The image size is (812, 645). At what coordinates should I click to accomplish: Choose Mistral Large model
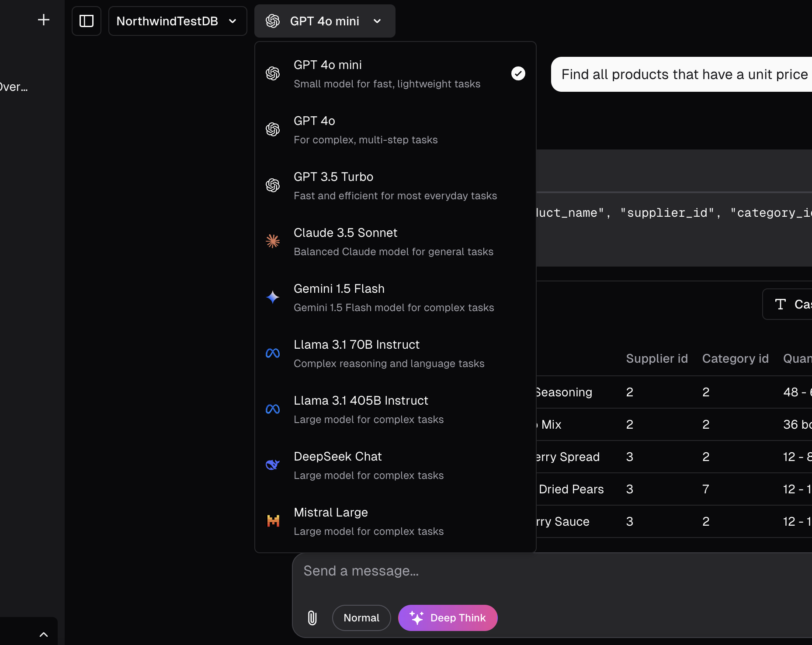pos(395,521)
